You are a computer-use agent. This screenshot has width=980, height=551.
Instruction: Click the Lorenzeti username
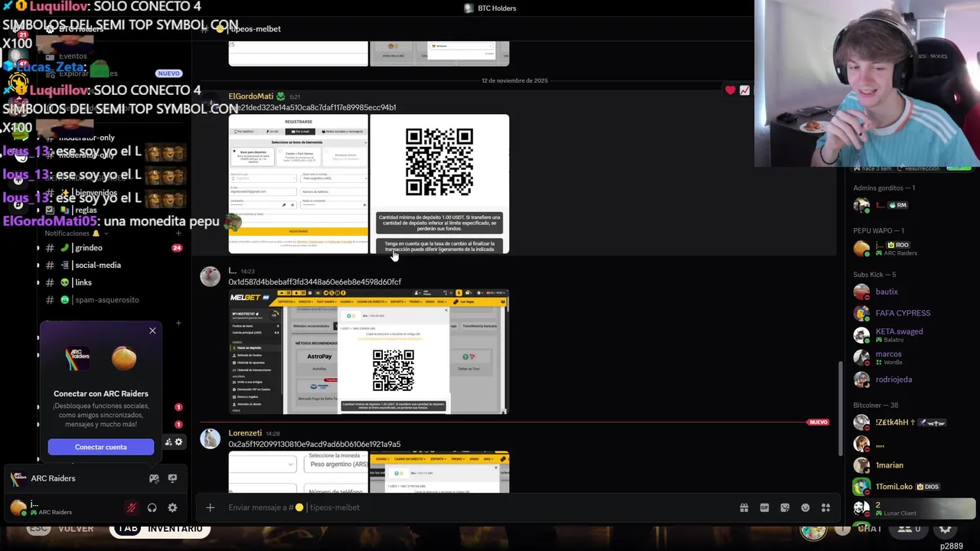point(245,433)
